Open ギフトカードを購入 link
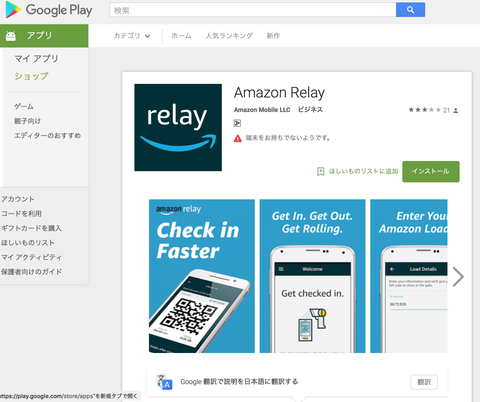Viewport: 480px width, 402px height. [31, 228]
